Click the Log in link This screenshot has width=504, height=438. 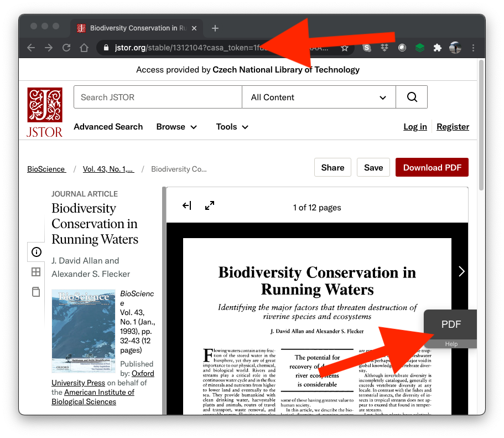415,127
